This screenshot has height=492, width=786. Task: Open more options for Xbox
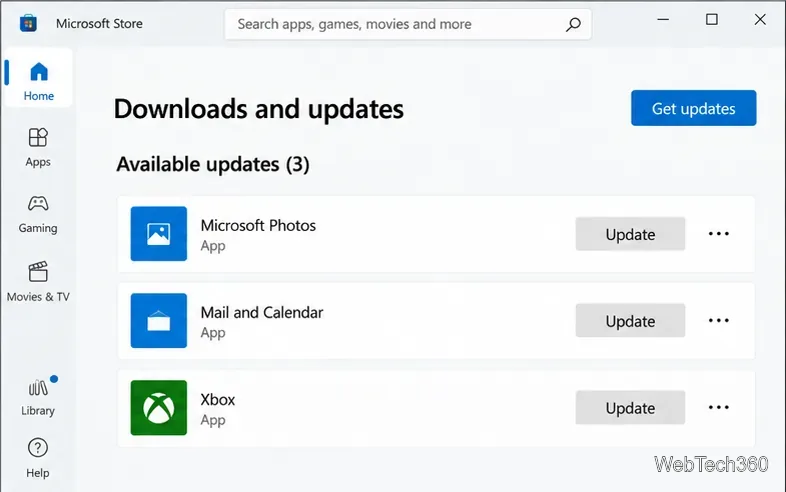click(x=718, y=407)
